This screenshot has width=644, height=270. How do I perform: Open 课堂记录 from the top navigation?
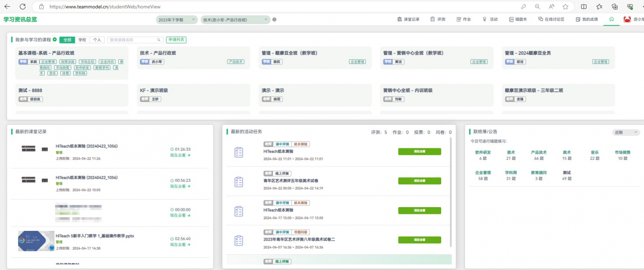coord(408,19)
